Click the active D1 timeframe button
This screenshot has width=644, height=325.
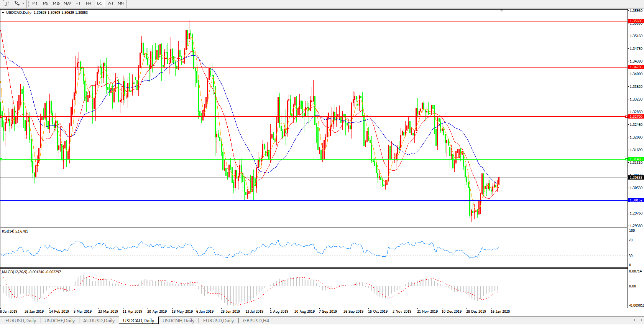[x=100, y=3]
